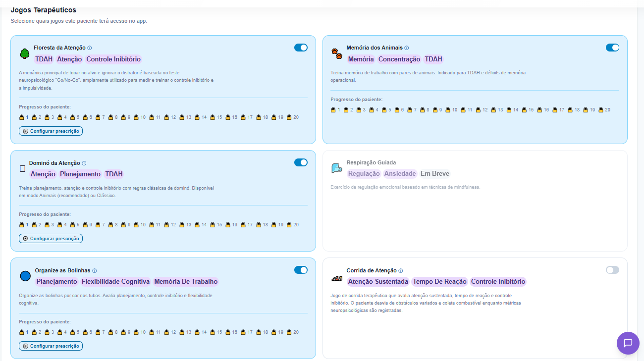
Task: Click Configurar prescrição in Organize as Bolinhas card
Action: click(x=51, y=346)
